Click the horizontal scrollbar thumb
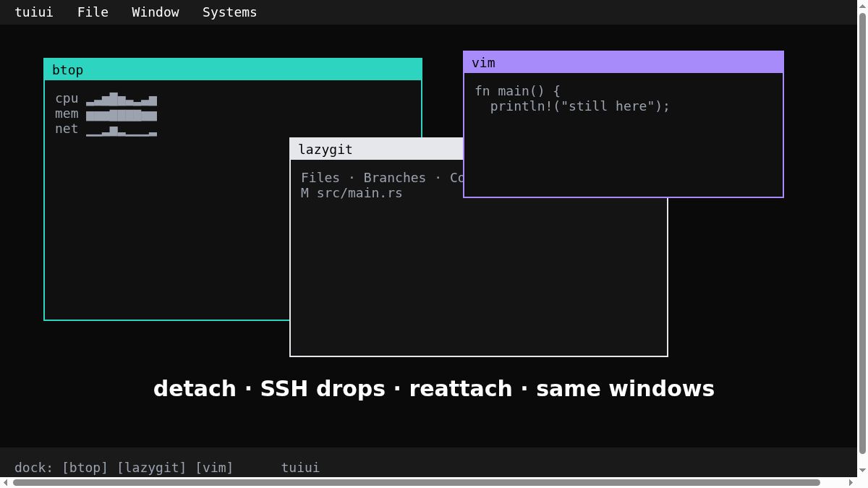This screenshot has height=488, width=868. tap(417, 482)
